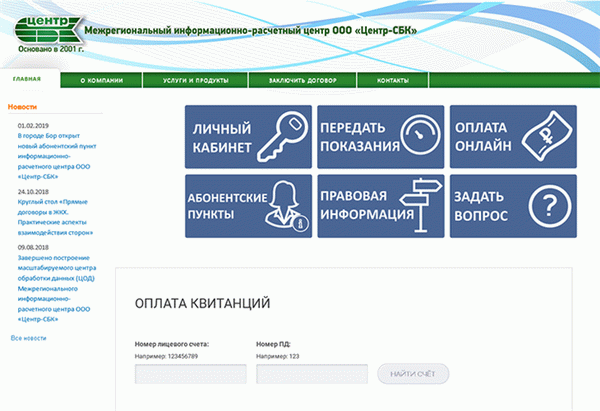This screenshot has width=600, height=411.
Task: Select the Оплата онлайн tile label
Action: (483, 136)
